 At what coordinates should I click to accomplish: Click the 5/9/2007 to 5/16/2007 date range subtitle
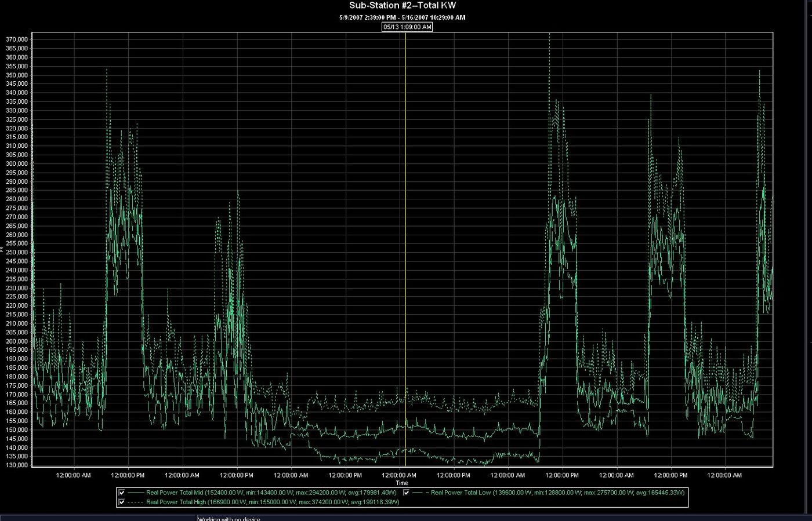[x=403, y=17]
